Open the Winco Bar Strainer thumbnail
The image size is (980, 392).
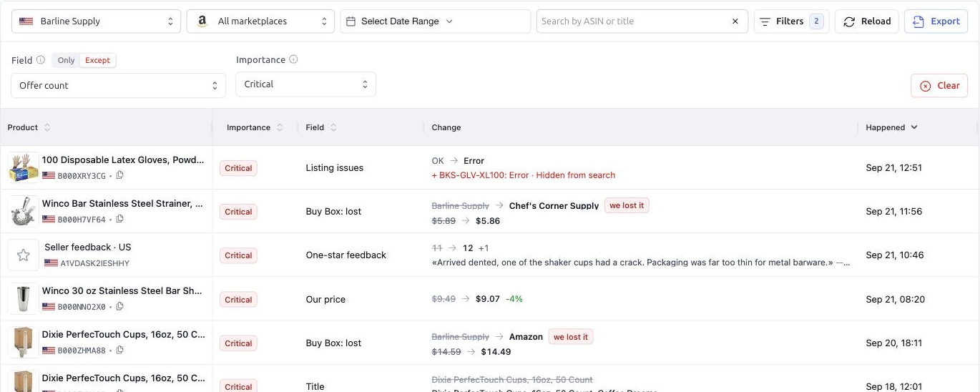point(24,211)
